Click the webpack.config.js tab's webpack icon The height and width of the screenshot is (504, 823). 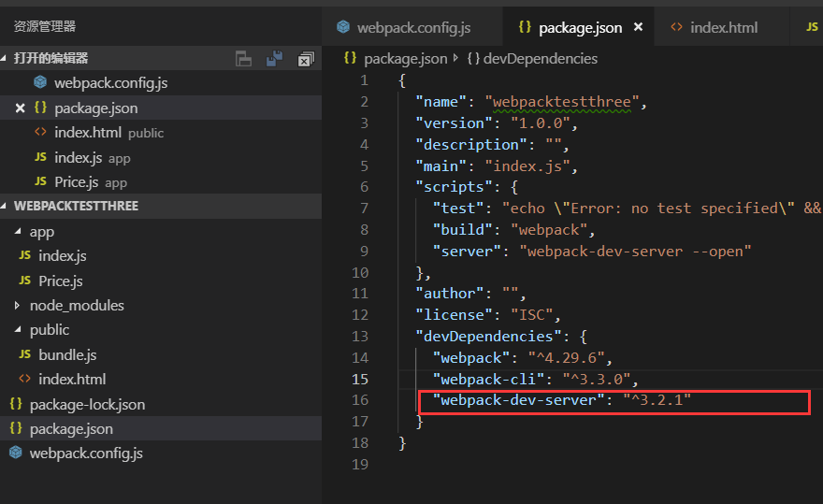(x=343, y=27)
